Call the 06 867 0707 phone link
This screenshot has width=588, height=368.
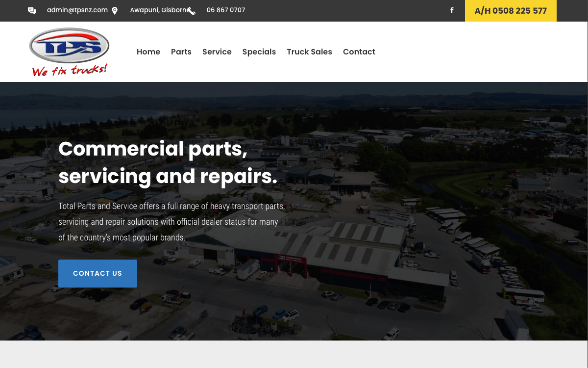click(x=226, y=10)
